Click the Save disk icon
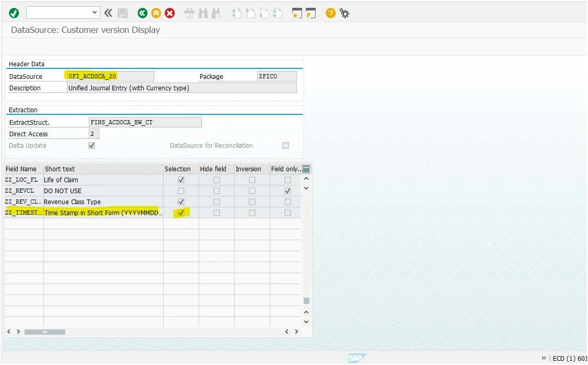The width and height of the screenshot is (588, 365). coord(123,14)
